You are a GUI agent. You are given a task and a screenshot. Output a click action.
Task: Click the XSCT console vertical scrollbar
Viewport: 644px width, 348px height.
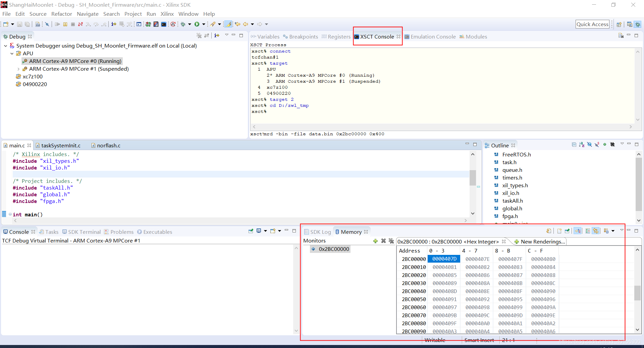click(x=638, y=85)
